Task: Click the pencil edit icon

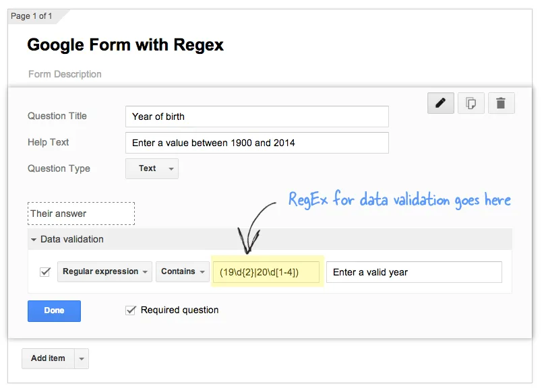Action: click(x=441, y=103)
